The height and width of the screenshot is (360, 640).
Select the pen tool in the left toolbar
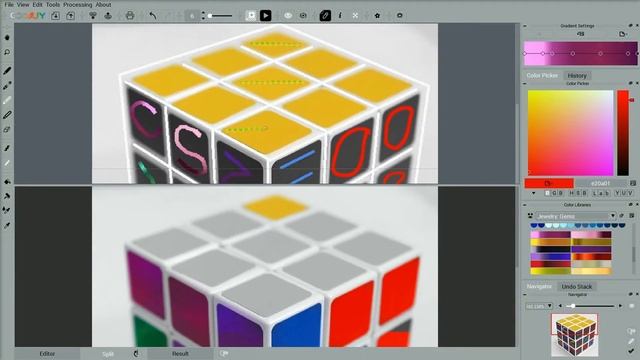7,71
